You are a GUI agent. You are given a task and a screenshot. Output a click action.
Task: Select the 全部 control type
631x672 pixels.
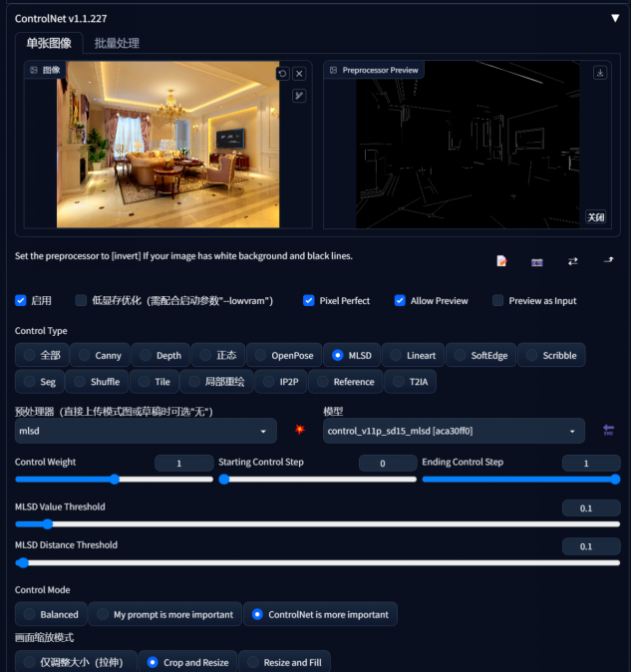[x=42, y=355]
